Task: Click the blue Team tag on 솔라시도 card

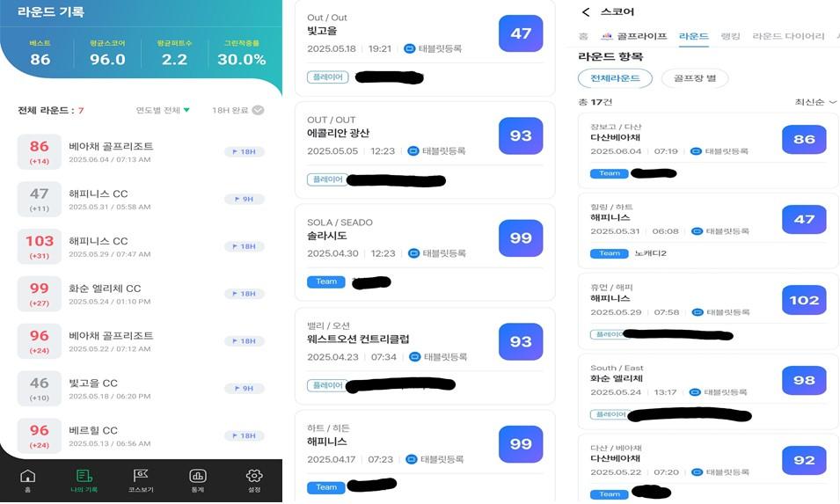Action: [326, 281]
